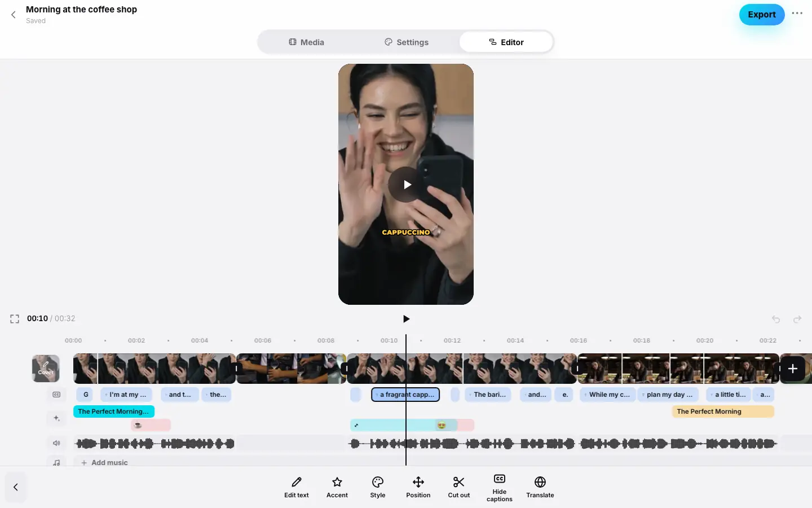
Task: Redo the last action
Action: click(797, 319)
